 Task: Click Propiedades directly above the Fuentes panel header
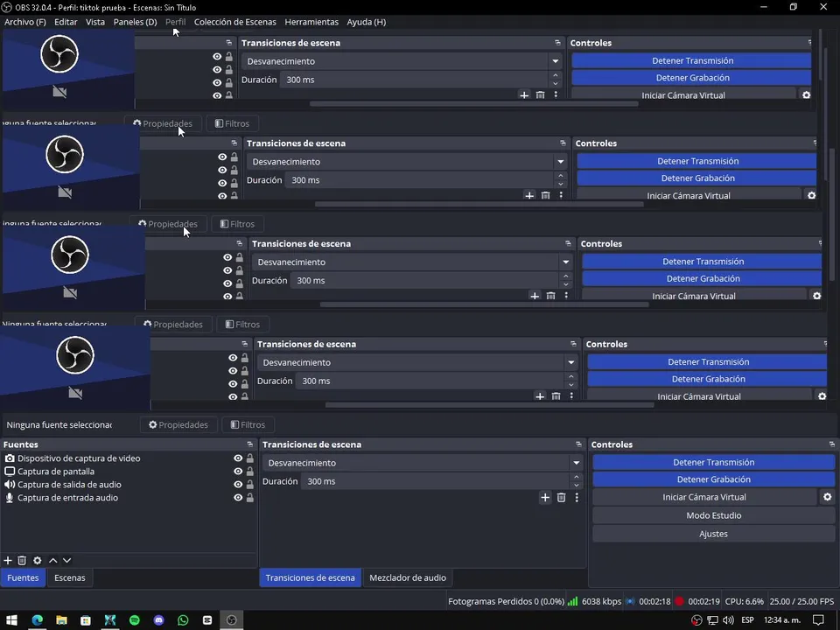(178, 425)
